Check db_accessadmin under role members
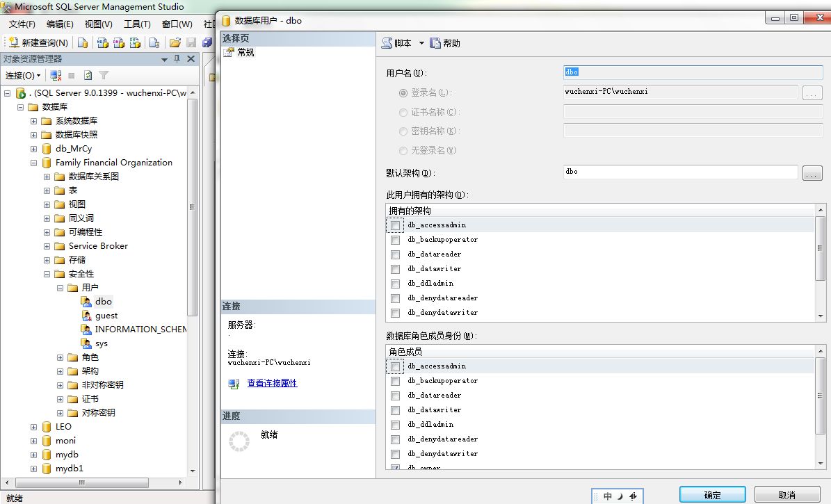 (396, 366)
